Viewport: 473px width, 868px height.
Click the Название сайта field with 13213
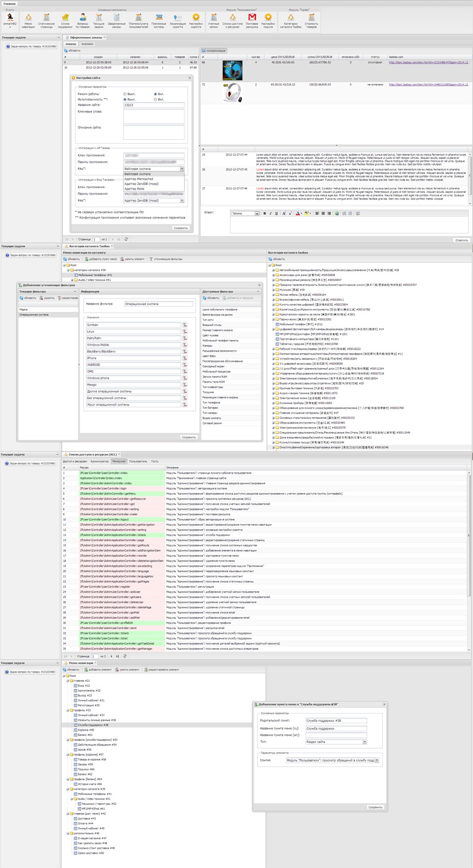click(154, 105)
